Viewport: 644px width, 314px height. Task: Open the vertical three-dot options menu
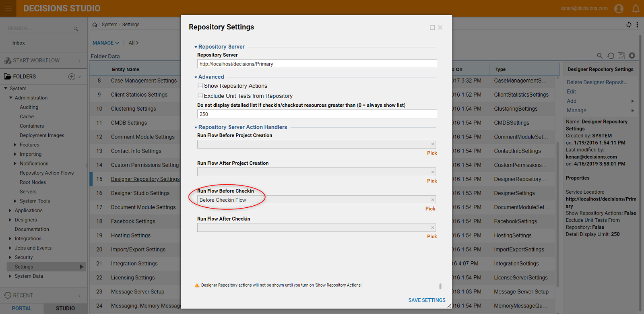coord(637,25)
